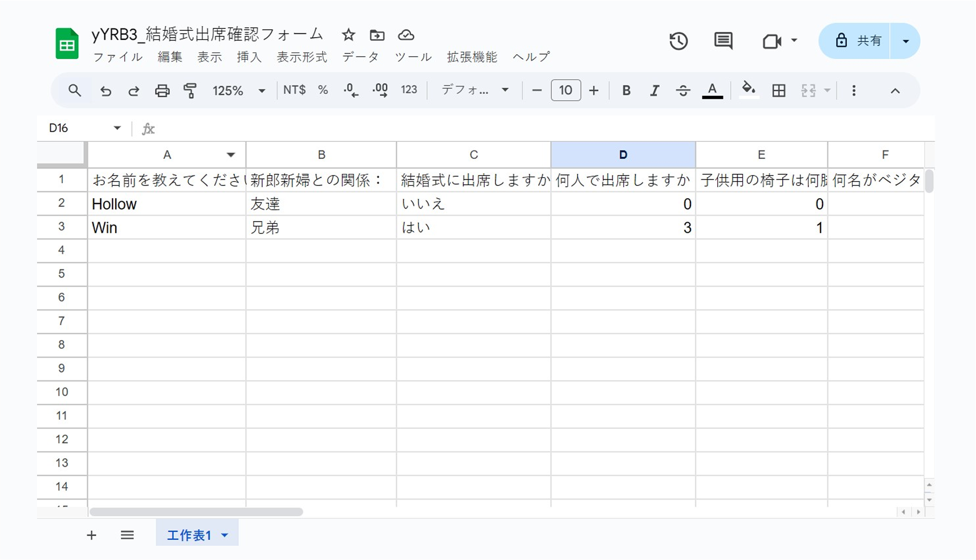Open the borders tool
Viewport: 976px width, 560px height.
pyautogui.click(x=778, y=90)
